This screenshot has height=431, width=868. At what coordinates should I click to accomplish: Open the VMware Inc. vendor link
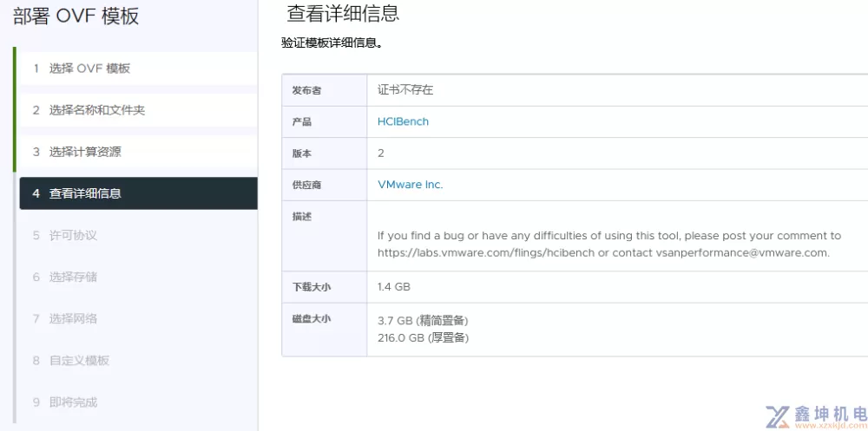coord(411,185)
